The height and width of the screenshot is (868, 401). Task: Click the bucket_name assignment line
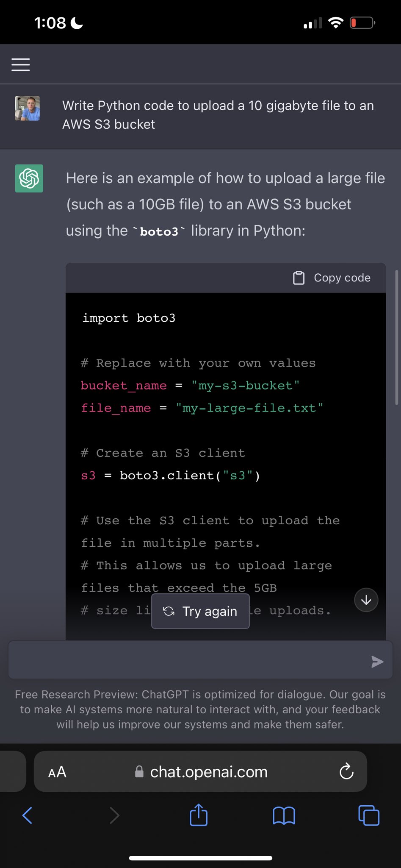190,386
